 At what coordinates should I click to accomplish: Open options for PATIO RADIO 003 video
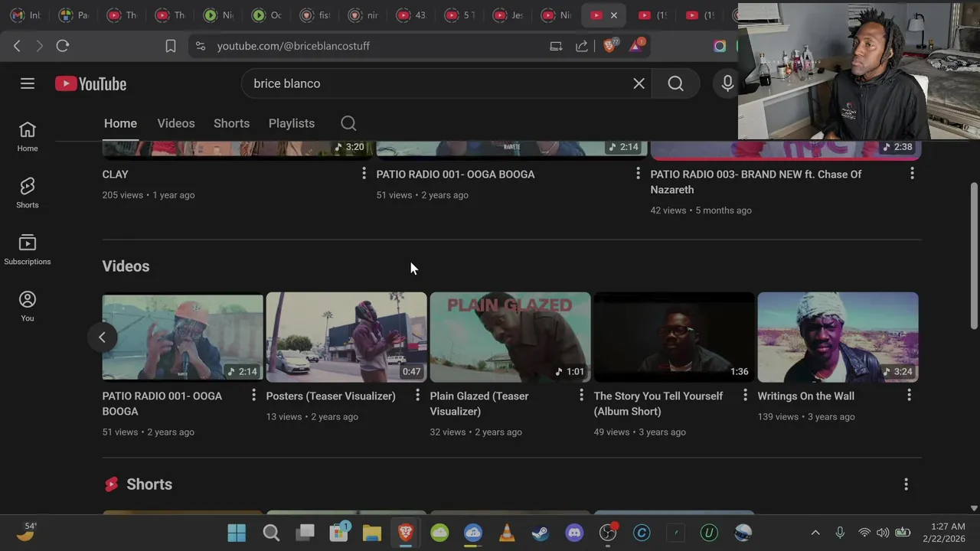pos(912,174)
